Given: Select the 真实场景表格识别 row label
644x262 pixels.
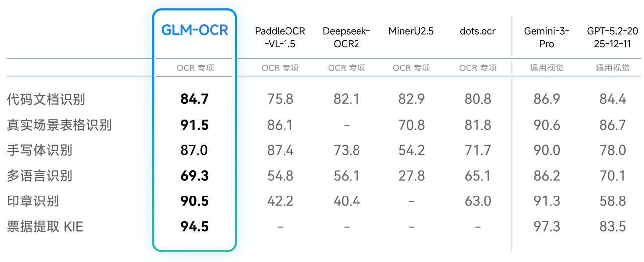Looking at the screenshot, I should [x=59, y=125].
